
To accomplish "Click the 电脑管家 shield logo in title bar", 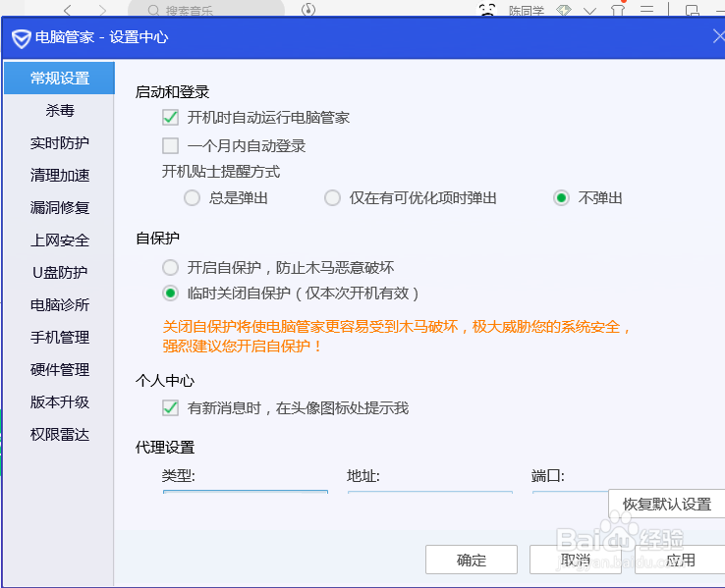I will click(21, 38).
